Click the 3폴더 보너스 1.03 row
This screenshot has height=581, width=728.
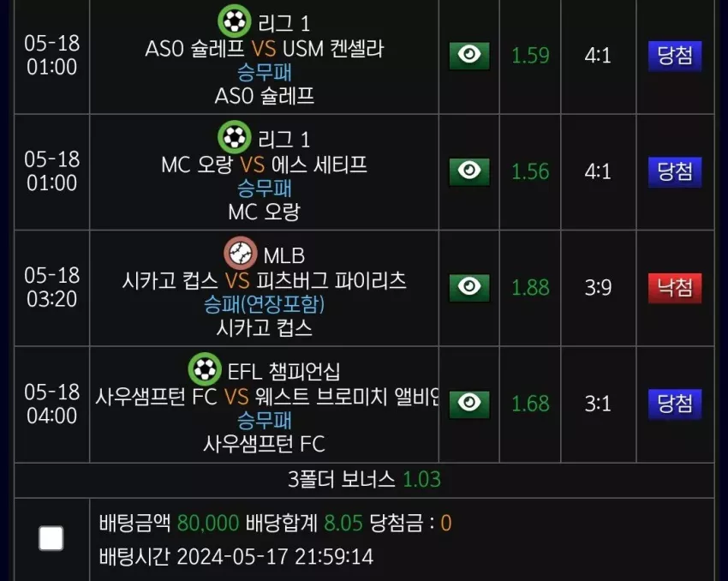pos(365,480)
